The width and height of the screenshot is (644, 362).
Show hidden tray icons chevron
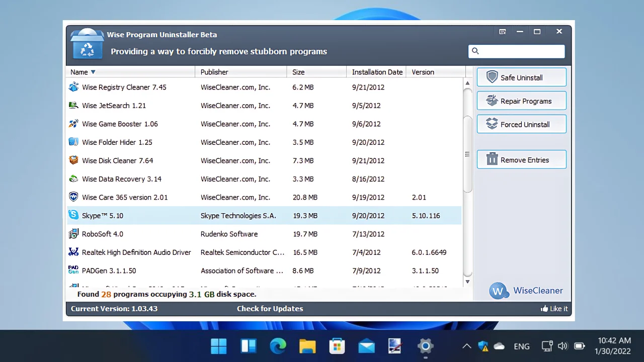click(467, 346)
